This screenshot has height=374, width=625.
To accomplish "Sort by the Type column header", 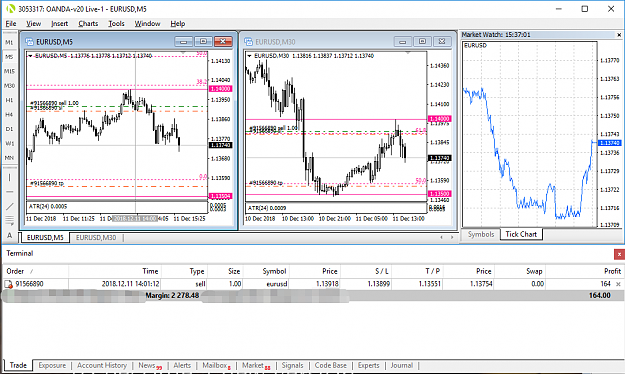I will [185, 271].
